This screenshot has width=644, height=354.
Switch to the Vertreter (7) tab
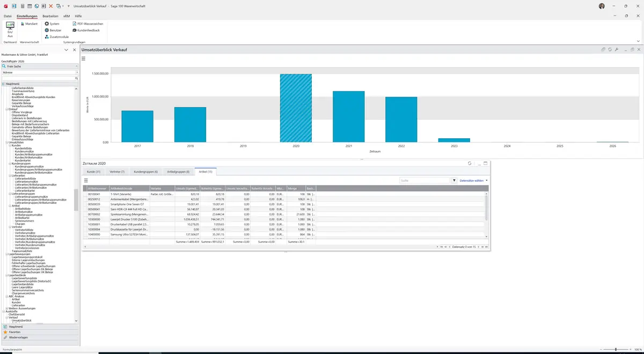(x=117, y=172)
